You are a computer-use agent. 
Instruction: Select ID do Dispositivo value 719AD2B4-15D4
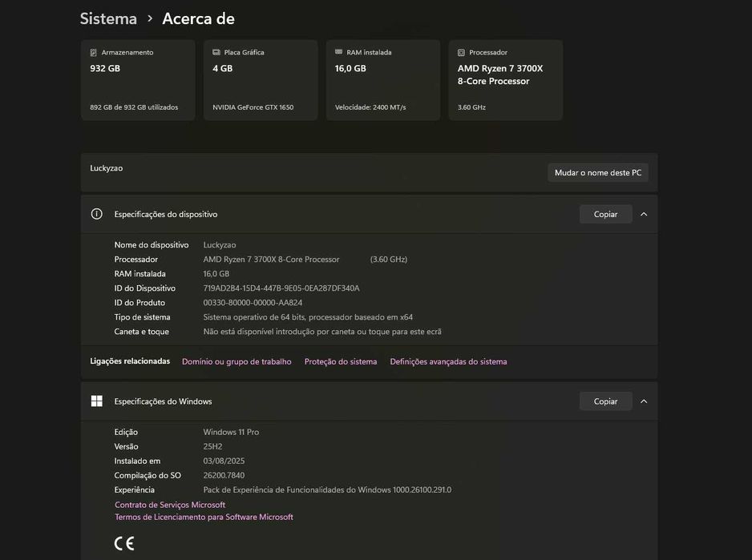point(281,288)
